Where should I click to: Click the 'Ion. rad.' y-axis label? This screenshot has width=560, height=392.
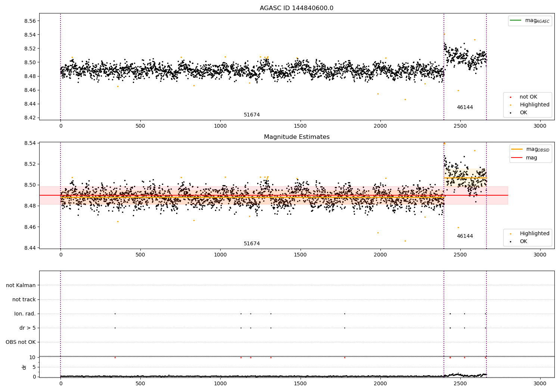25,314
